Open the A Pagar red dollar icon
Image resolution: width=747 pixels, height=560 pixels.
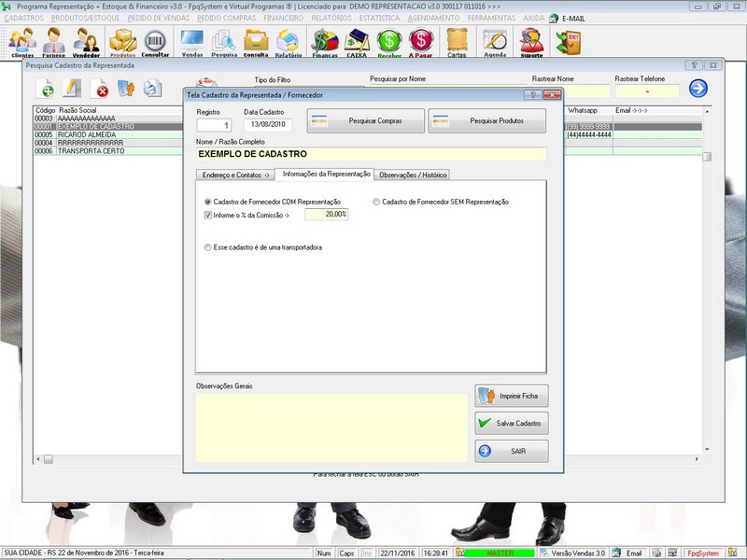click(x=421, y=42)
